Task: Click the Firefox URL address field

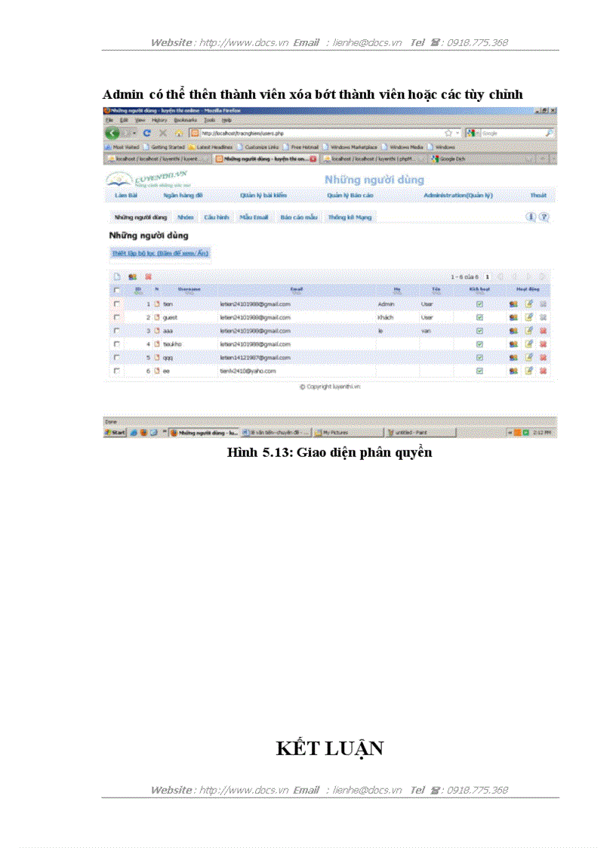Action: pyautogui.click(x=317, y=133)
